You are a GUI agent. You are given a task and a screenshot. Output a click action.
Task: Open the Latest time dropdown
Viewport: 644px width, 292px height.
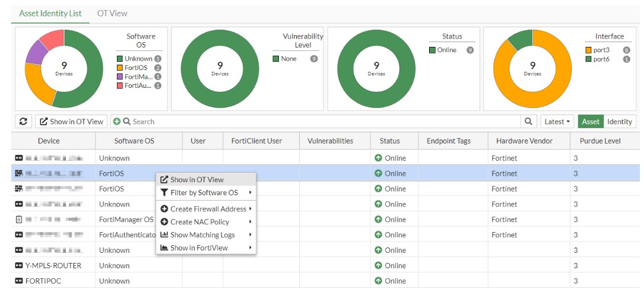[x=557, y=122]
